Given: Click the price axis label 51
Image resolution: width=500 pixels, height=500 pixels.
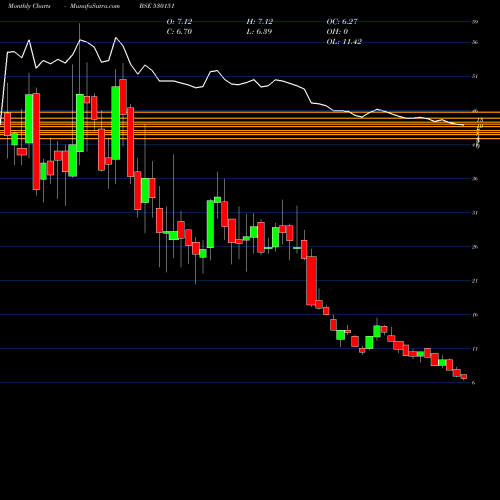Looking at the screenshot, I should [475, 76].
